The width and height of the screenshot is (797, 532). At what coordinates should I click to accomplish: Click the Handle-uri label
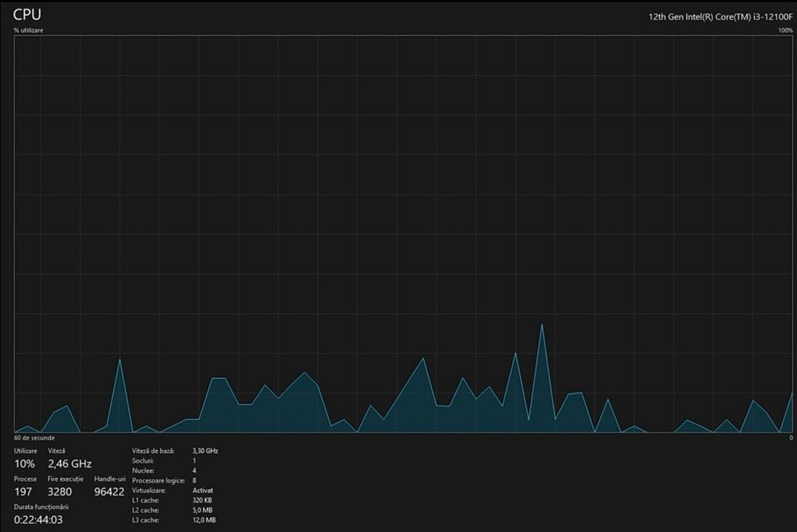[110, 479]
